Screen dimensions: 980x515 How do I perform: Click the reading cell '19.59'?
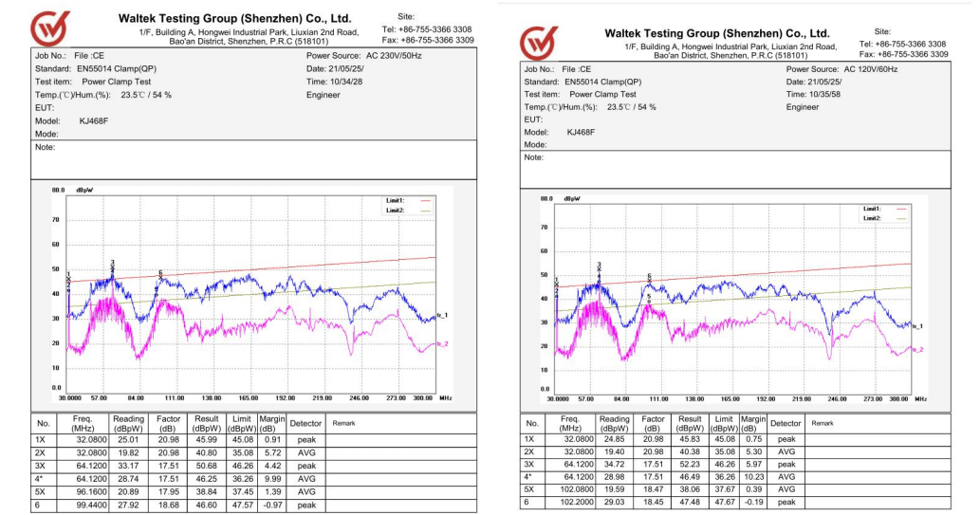tap(617, 489)
